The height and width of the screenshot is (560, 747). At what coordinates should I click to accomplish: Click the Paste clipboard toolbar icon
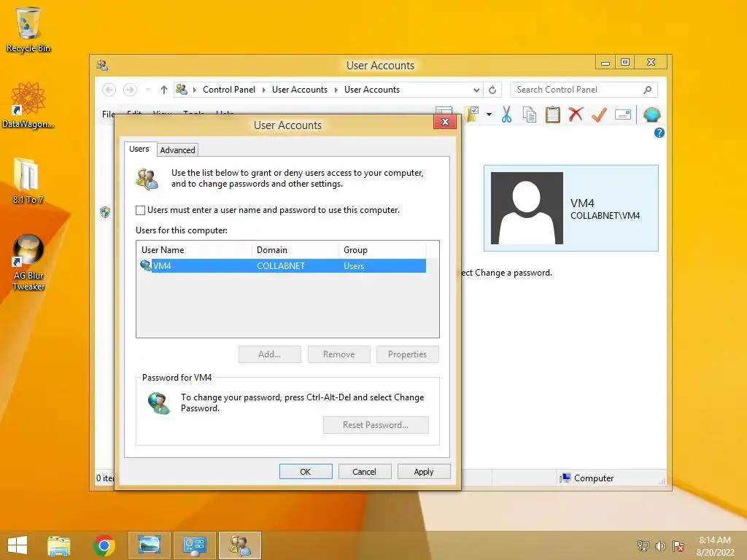[553, 114]
